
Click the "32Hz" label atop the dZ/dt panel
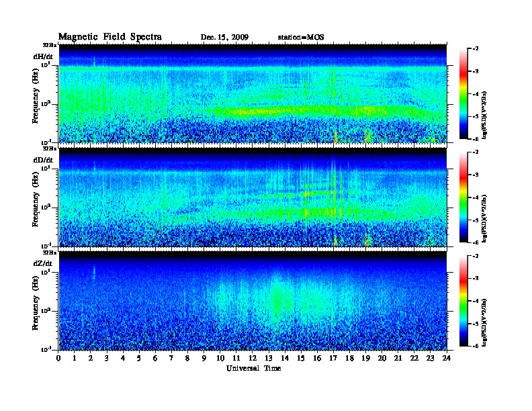(x=50, y=253)
